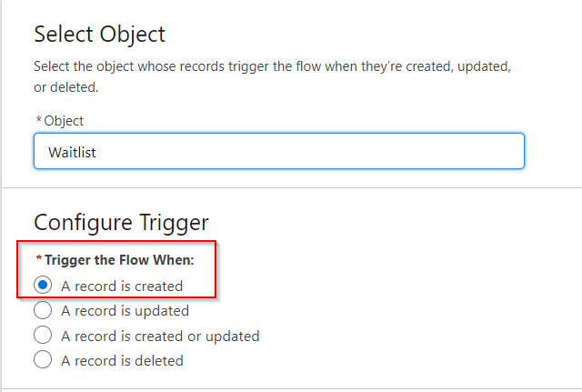This screenshot has height=392, width=582.
Task: Click the divider line below the radio options
Action: (291, 389)
